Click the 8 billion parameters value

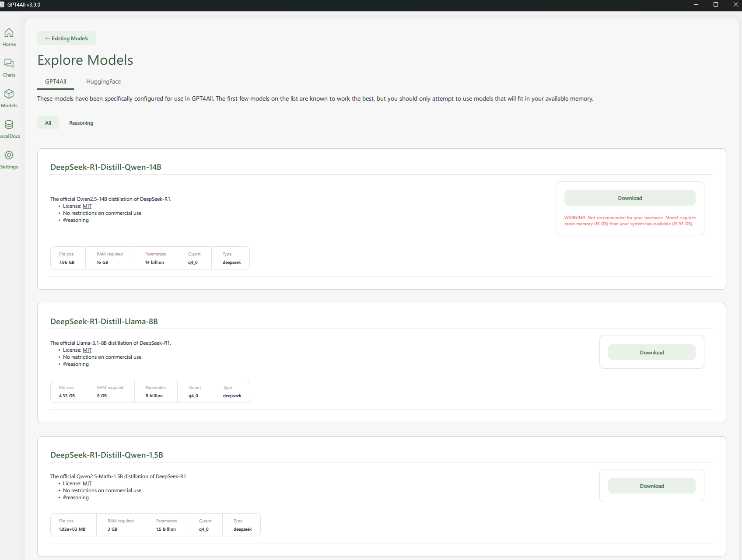tap(154, 396)
